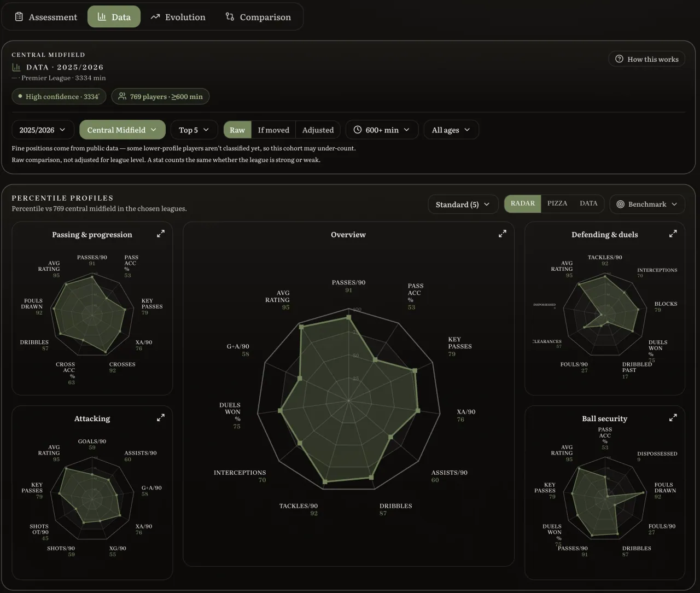Expand the Defending & duels radar chart
700x593 pixels.
[673, 234]
